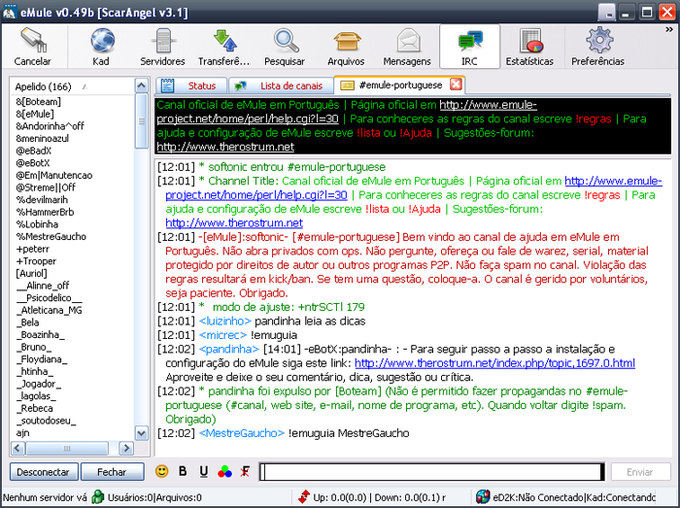680x508 pixels.
Task: Open therostrum.net topic 1697 link
Action: [x=495, y=363]
